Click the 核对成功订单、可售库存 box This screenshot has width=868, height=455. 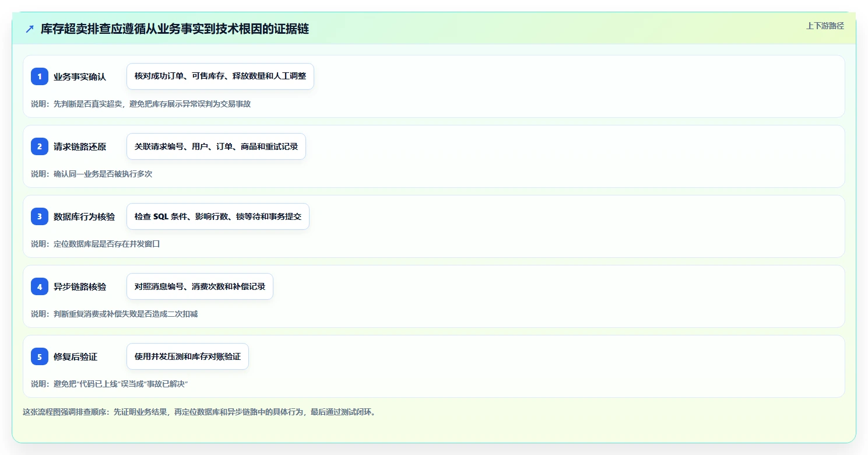click(220, 76)
